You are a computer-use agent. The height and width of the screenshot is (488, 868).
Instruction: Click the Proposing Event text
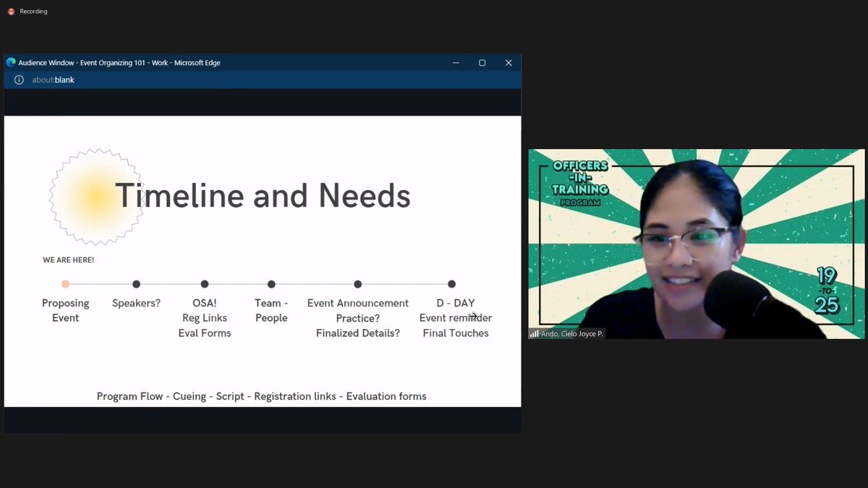[x=65, y=310]
